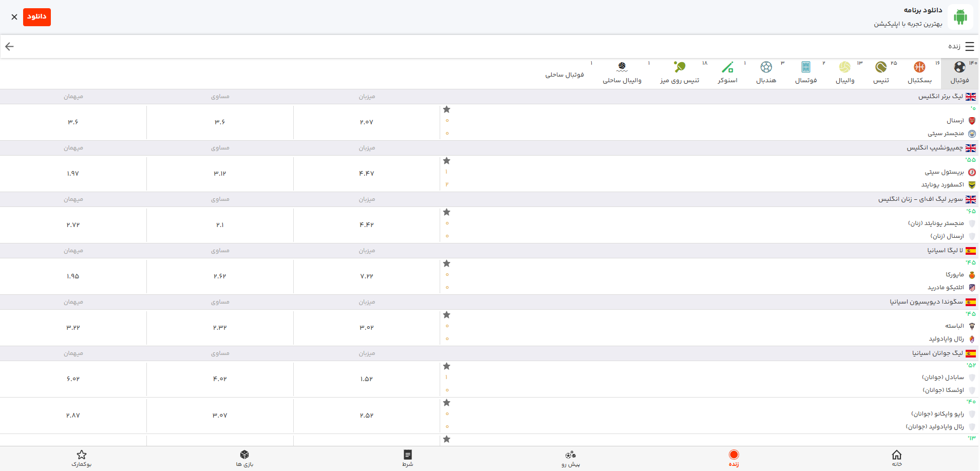Open the hamburger menu next to زنده
980x471 pixels.
(x=969, y=47)
